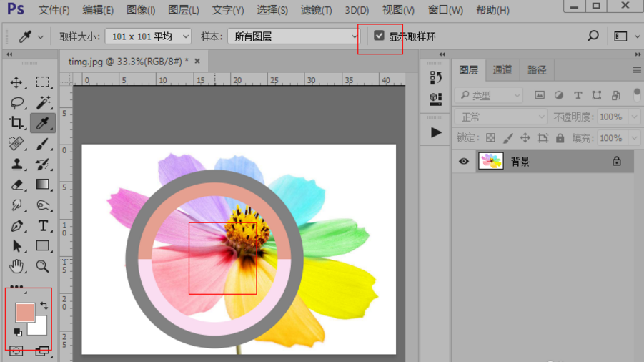Select the Zoom magnifier tool
Image resolution: width=644 pixels, height=362 pixels.
(x=43, y=266)
